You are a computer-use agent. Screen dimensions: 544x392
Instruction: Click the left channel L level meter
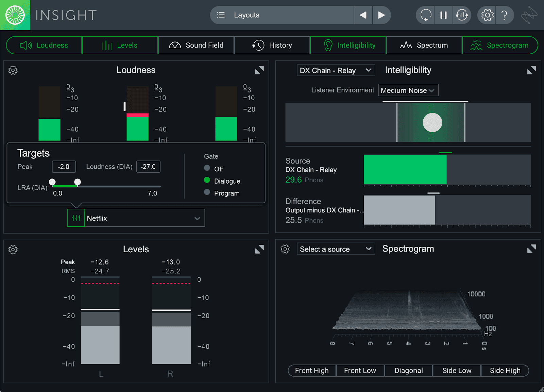[100, 320]
